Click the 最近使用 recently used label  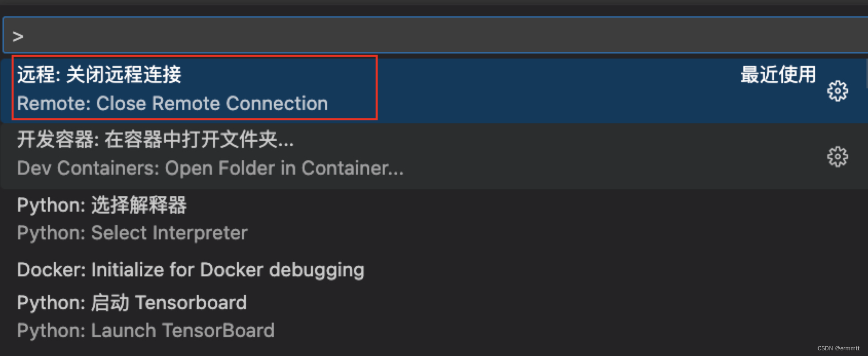click(778, 75)
